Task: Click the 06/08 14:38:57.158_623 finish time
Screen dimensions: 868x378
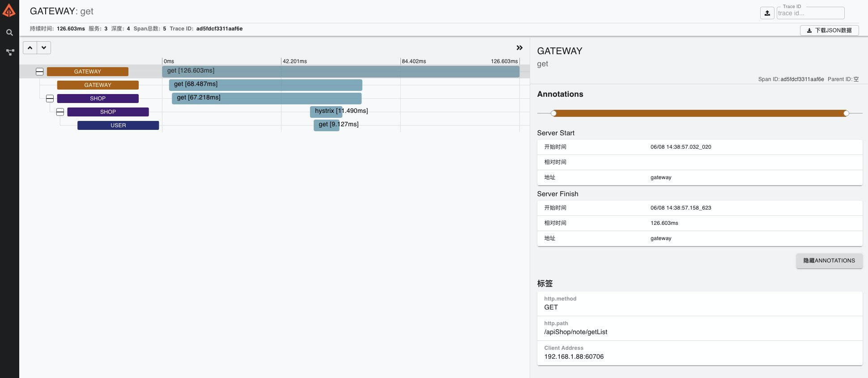Action: (681, 208)
